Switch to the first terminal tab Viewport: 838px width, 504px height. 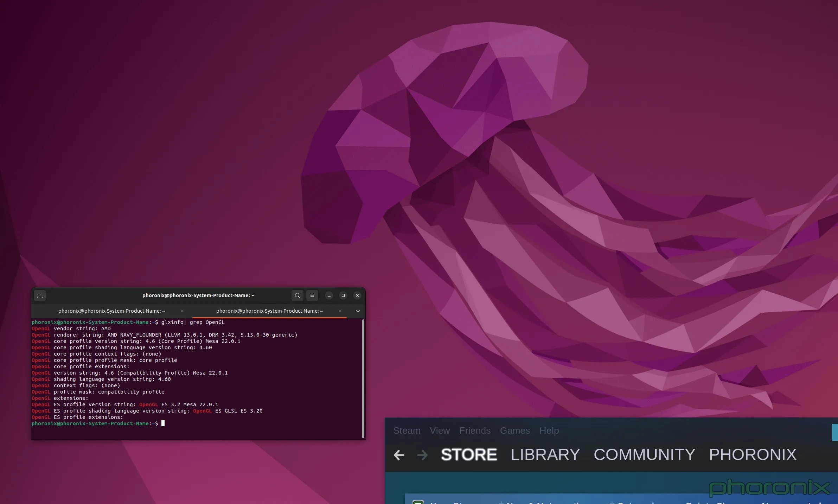111,311
